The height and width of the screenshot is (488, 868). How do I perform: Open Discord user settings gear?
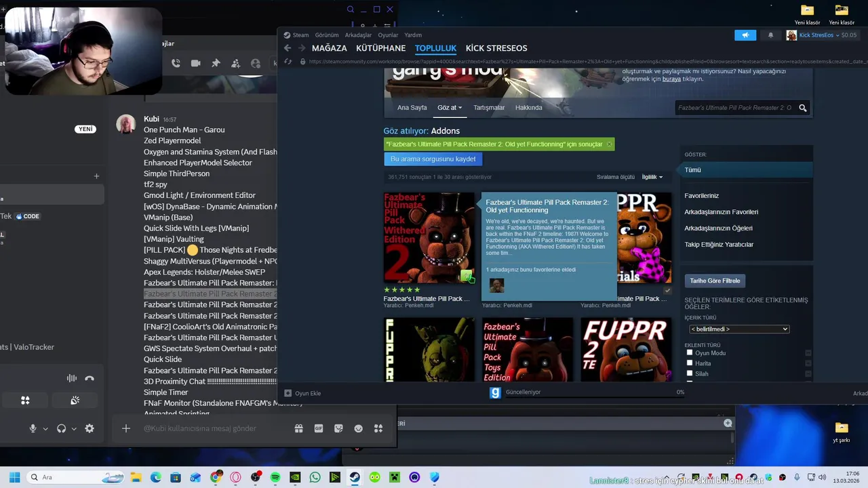pos(90,428)
